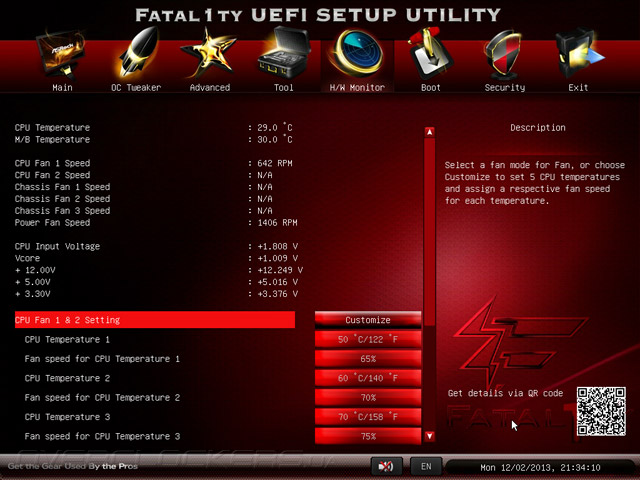The image size is (640, 480).
Task: Click the date and time display
Action: tap(540, 467)
